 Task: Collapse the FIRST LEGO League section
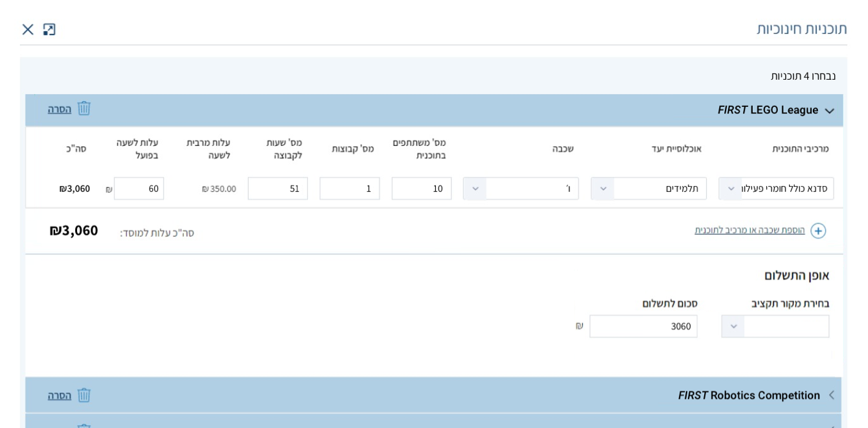point(829,111)
